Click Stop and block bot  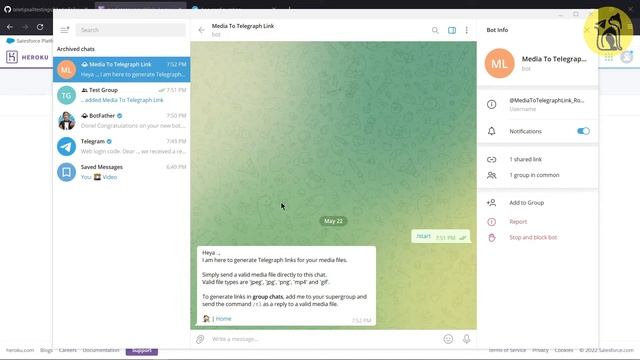[533, 237]
